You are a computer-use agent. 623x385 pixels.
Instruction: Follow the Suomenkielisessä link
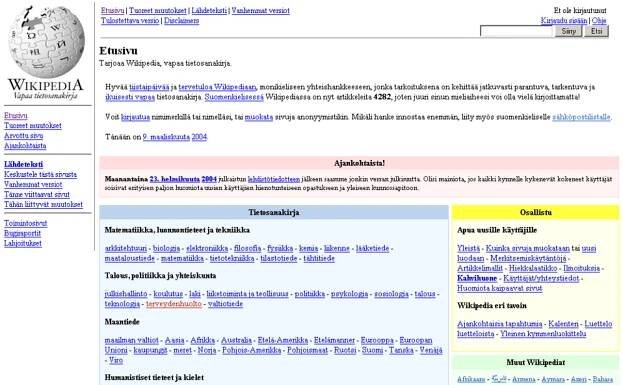234,97
